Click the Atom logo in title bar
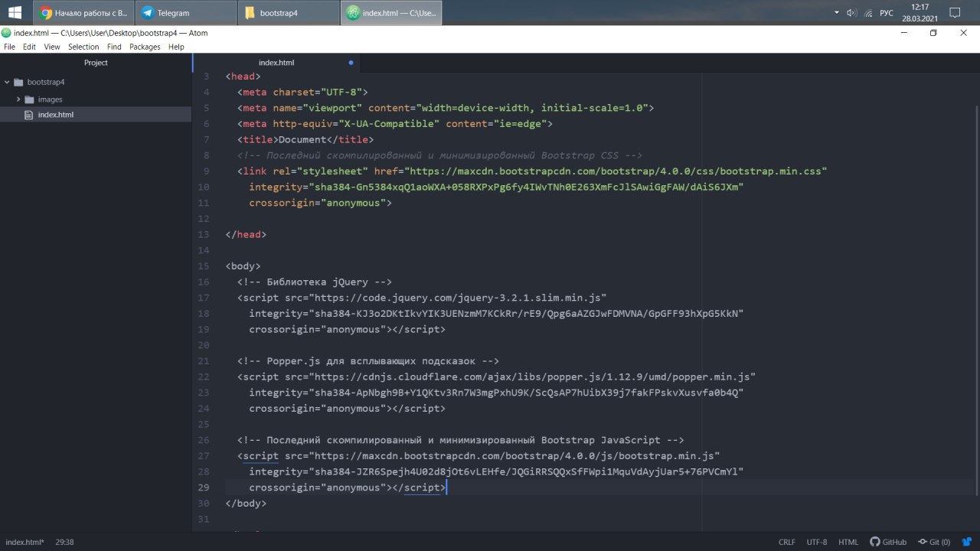This screenshot has width=980, height=551. tap(7, 33)
